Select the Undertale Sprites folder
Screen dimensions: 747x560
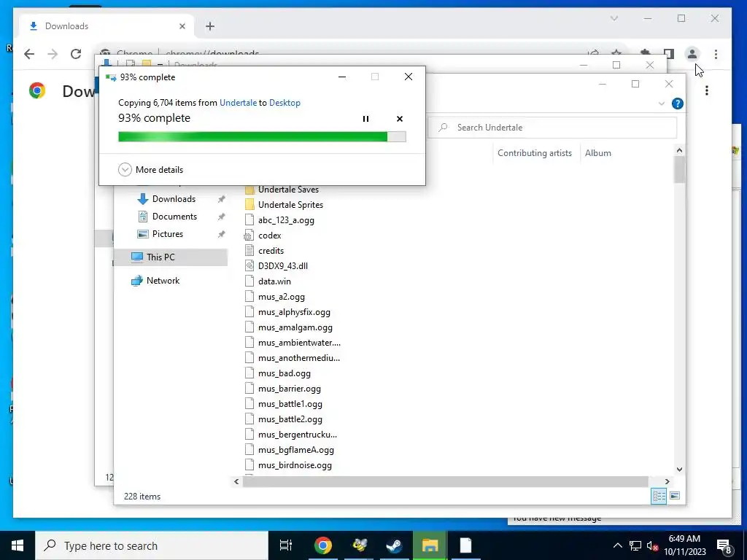coord(290,205)
